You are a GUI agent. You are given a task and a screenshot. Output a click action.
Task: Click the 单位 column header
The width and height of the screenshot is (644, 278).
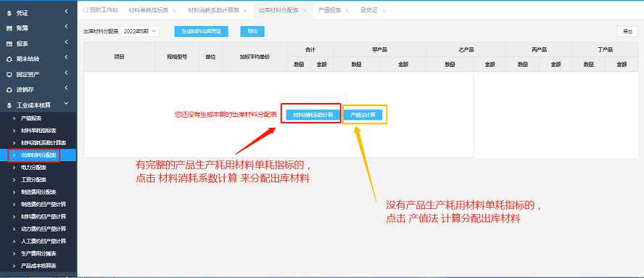tap(210, 57)
